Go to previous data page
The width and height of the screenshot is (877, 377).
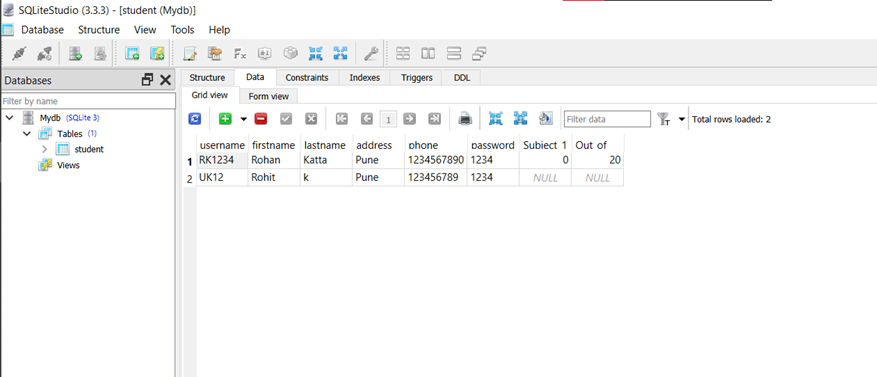pyautogui.click(x=366, y=119)
